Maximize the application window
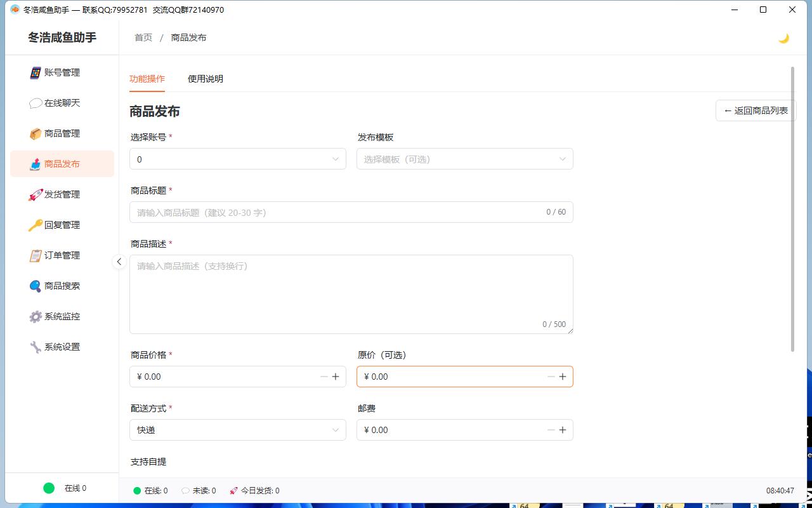The height and width of the screenshot is (508, 812). [763, 10]
